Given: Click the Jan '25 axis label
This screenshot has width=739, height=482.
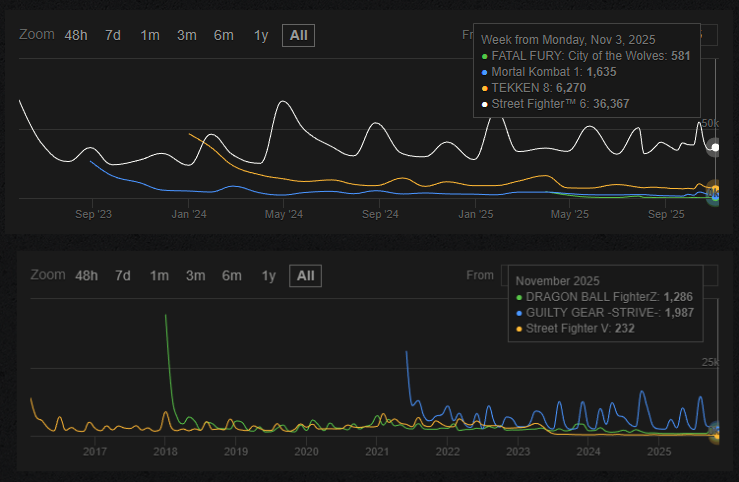Looking at the screenshot, I should (476, 214).
